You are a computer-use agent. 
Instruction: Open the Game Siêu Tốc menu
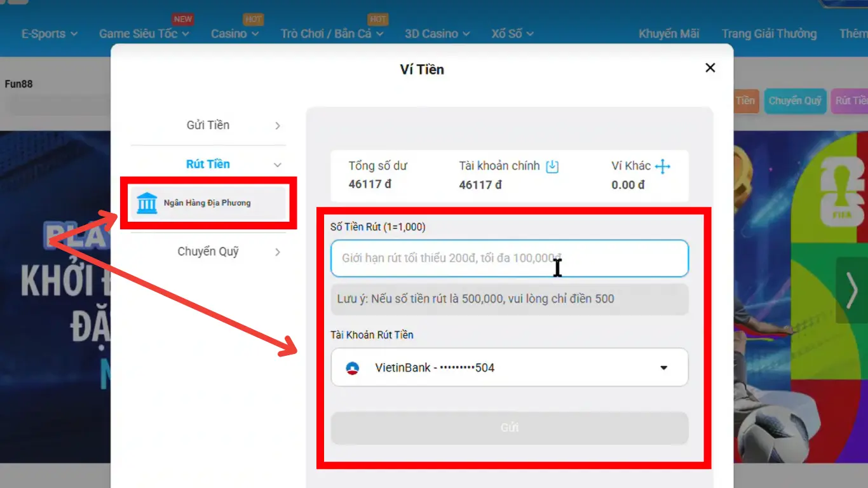[x=144, y=34]
